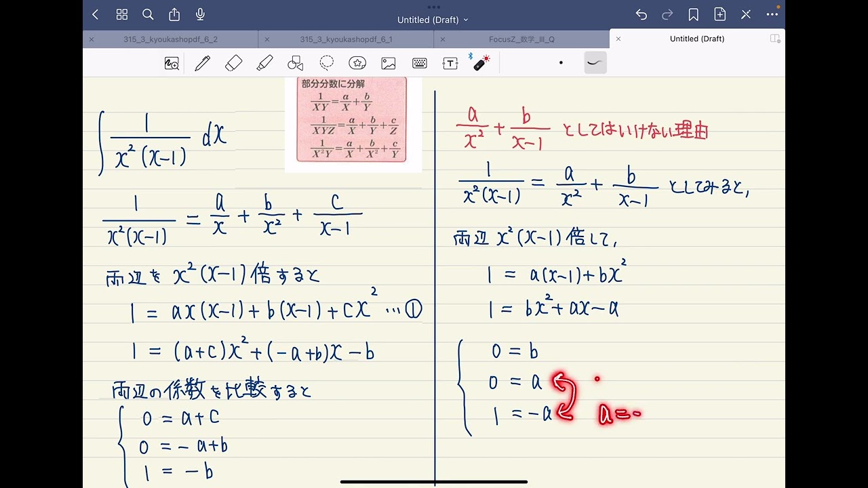Viewport: 868px width, 488px height.
Task: Select the zoom window tool
Action: (172, 64)
